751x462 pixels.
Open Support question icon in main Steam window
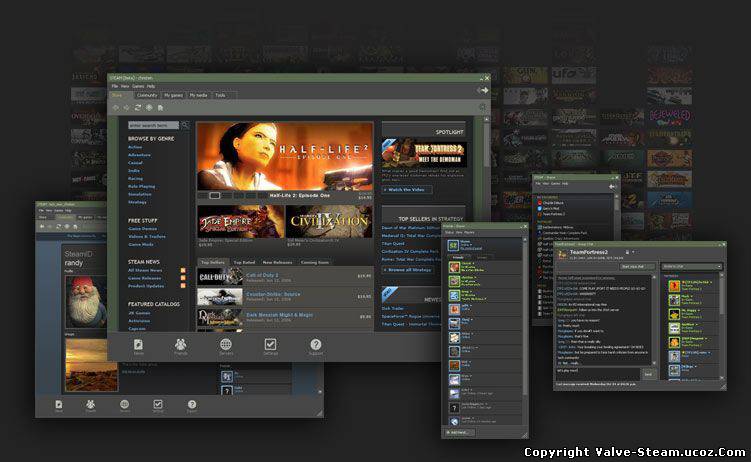coord(315,346)
